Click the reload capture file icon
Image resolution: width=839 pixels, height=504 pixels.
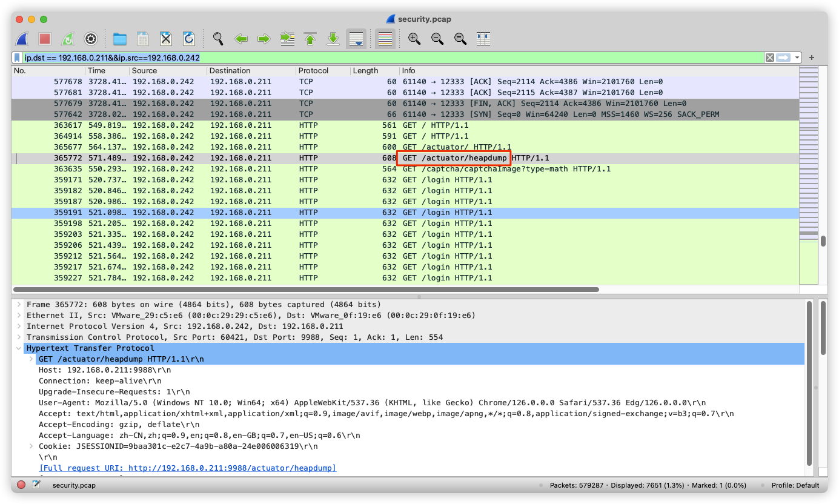189,39
